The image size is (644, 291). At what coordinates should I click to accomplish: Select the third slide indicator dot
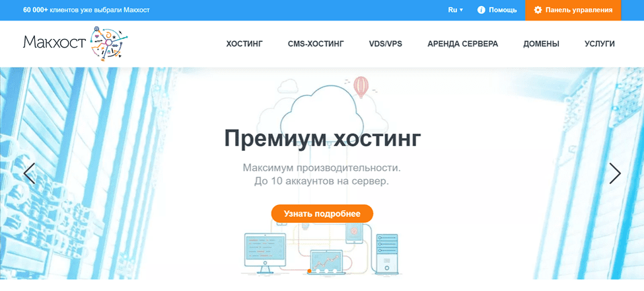click(x=326, y=271)
